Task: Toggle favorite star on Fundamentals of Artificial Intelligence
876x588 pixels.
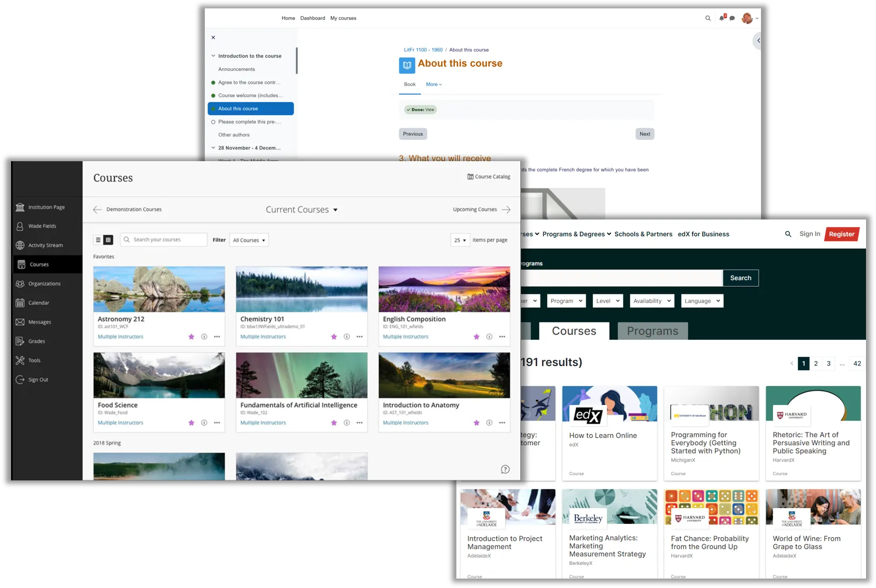Action: (334, 423)
